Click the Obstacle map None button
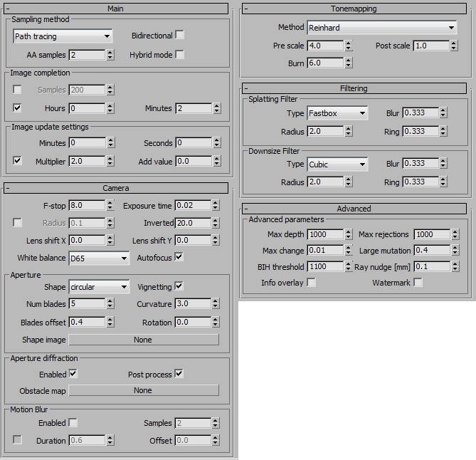Screen dimensions: 476x460 pos(143,390)
